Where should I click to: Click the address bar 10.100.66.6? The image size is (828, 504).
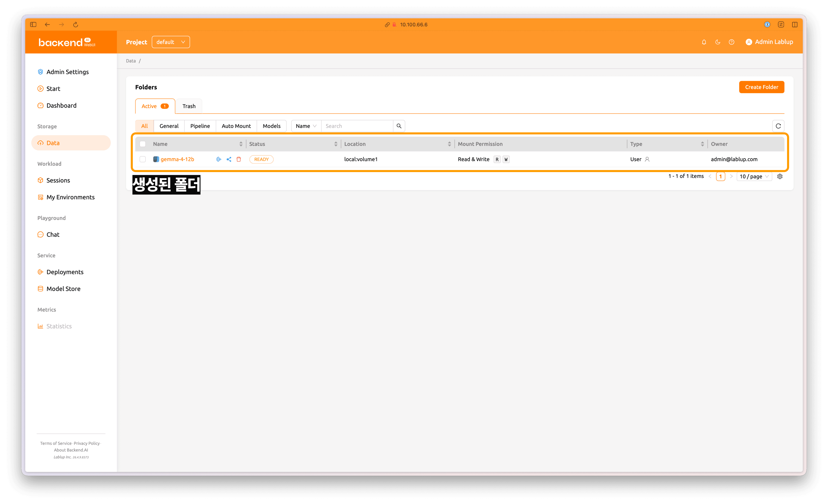click(414, 24)
